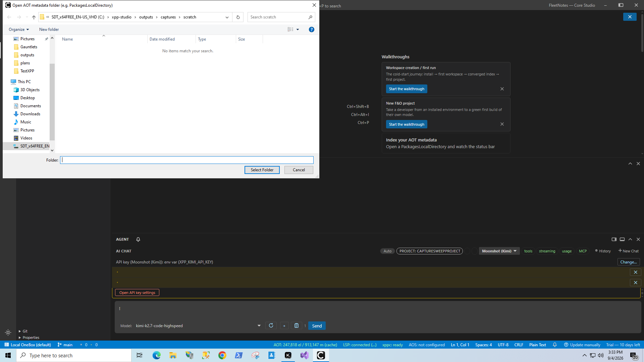Click the Select Folder button
This screenshot has height=362, width=644.
[x=262, y=170]
